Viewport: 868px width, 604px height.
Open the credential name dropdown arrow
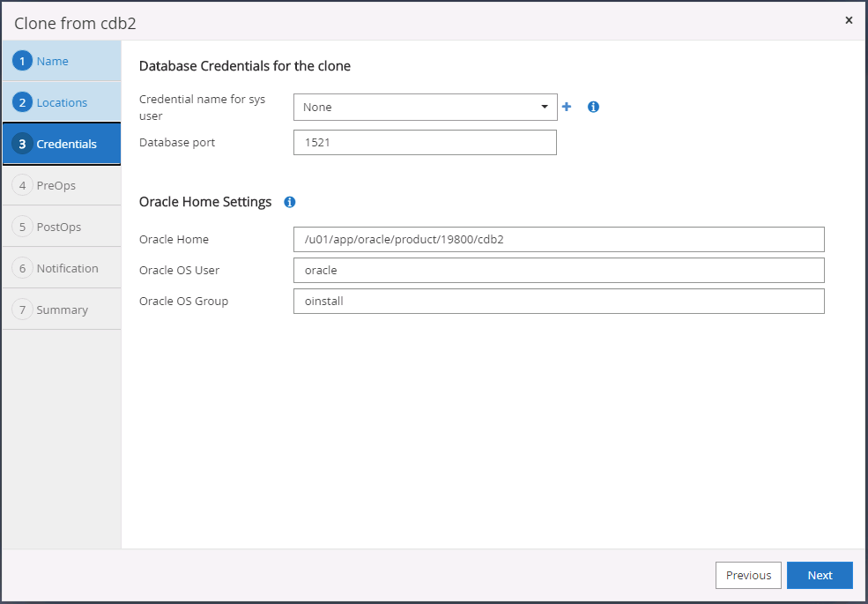[545, 108]
